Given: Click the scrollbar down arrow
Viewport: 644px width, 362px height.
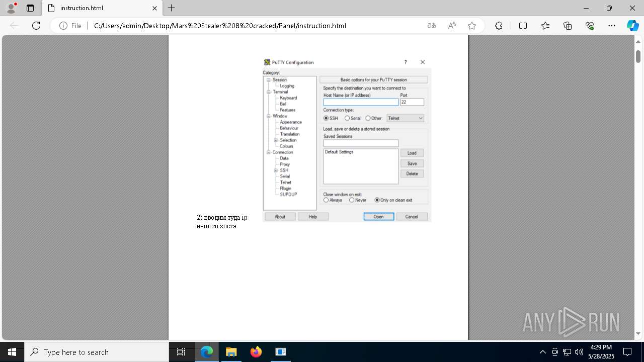Looking at the screenshot, I should coord(638,334).
